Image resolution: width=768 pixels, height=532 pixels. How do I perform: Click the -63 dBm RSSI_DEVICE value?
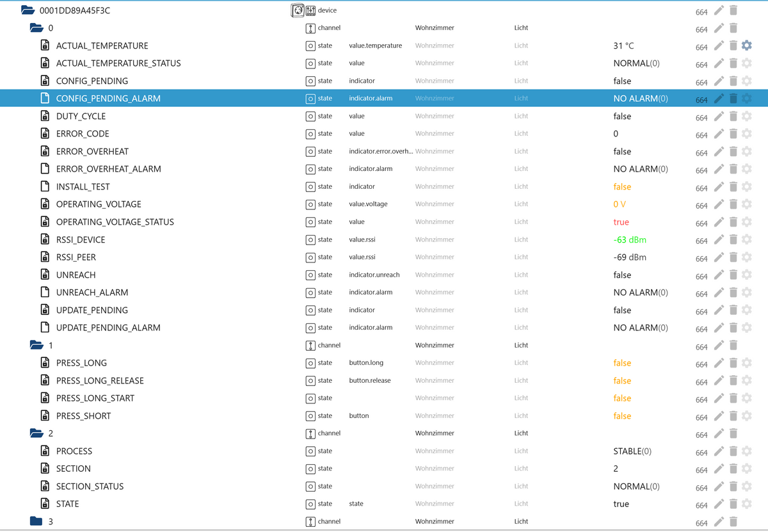(630, 239)
